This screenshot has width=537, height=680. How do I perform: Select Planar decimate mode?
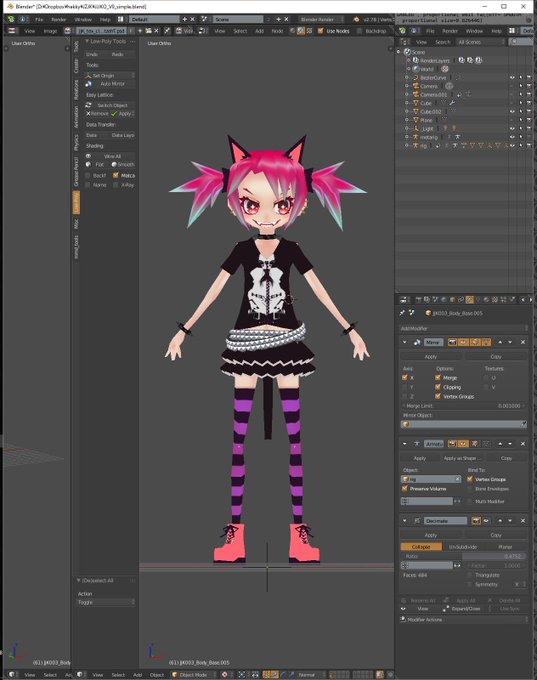pos(505,547)
